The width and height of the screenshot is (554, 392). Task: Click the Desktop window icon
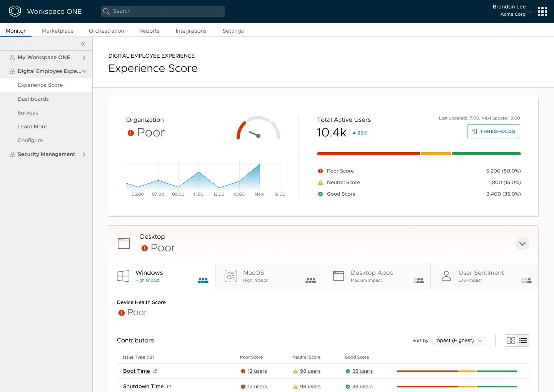pyautogui.click(x=124, y=244)
